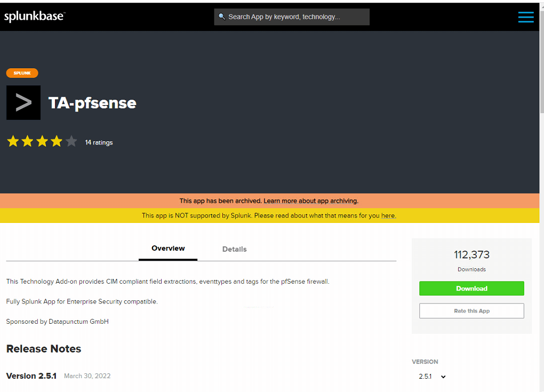Open the Learn more about app archiving link
544x392 pixels.
click(x=311, y=201)
